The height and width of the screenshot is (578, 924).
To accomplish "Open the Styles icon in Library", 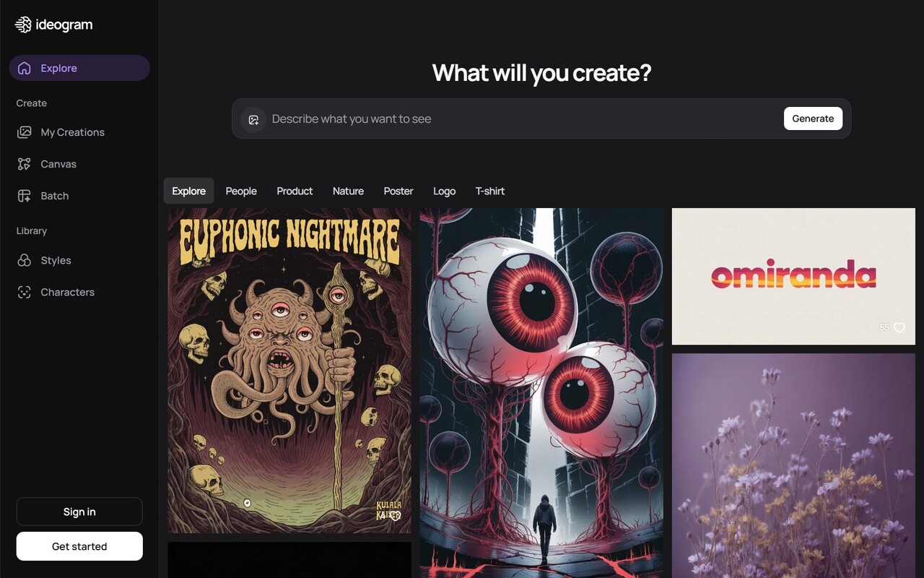I will [x=25, y=260].
